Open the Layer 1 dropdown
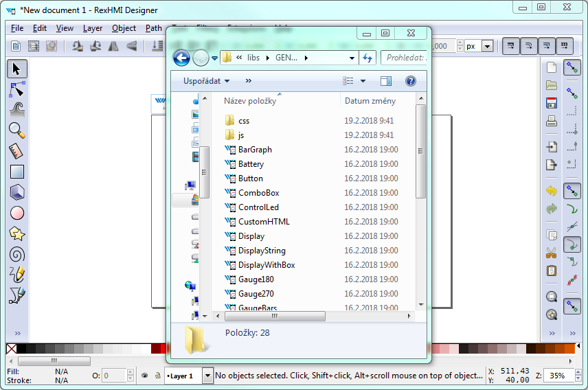The height and width of the screenshot is (390, 588). coord(207,376)
